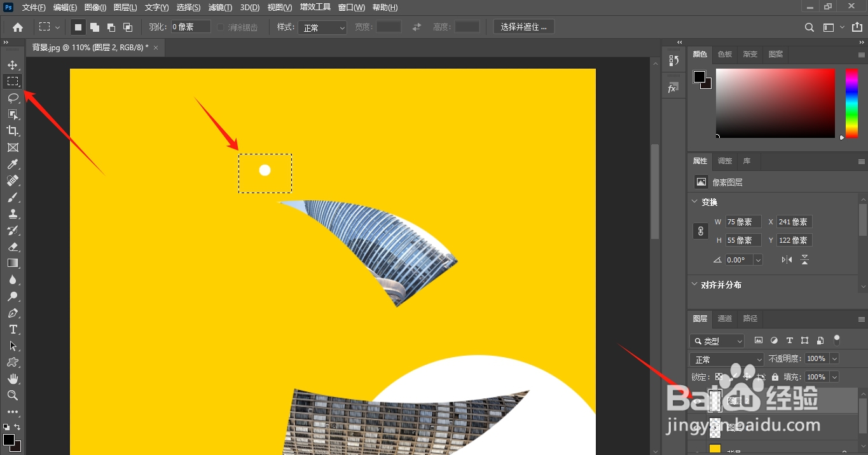Select the Brush tool
Viewport: 868px width, 455px height.
click(13, 197)
